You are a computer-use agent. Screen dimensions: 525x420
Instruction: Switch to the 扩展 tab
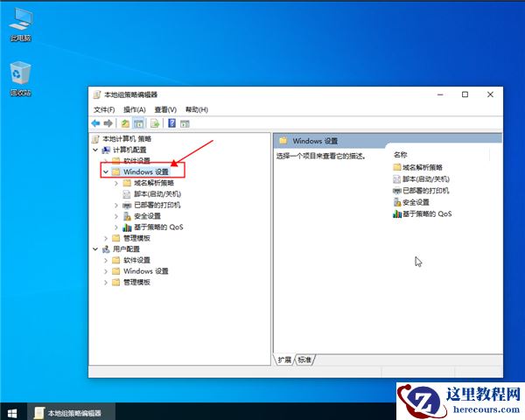pos(284,360)
